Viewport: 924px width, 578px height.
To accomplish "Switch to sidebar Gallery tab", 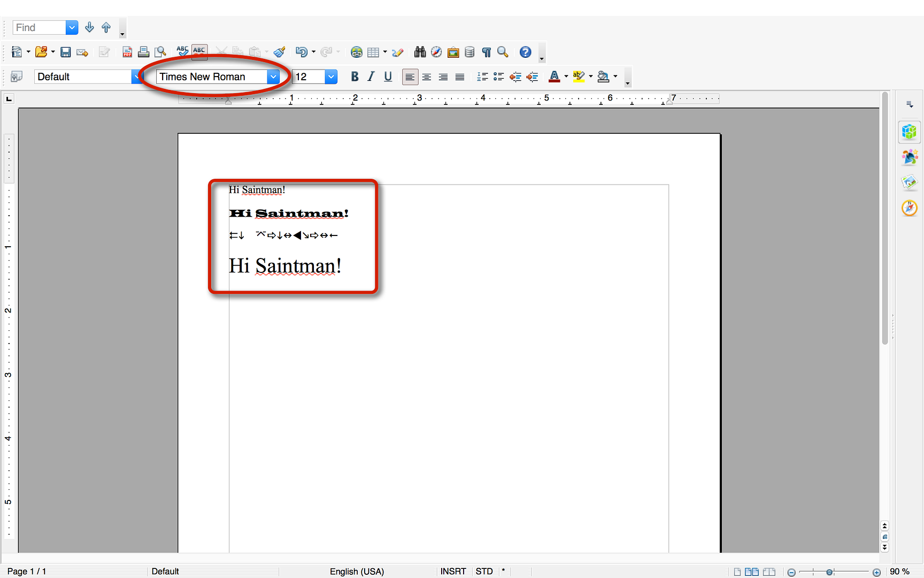I will pyautogui.click(x=909, y=182).
